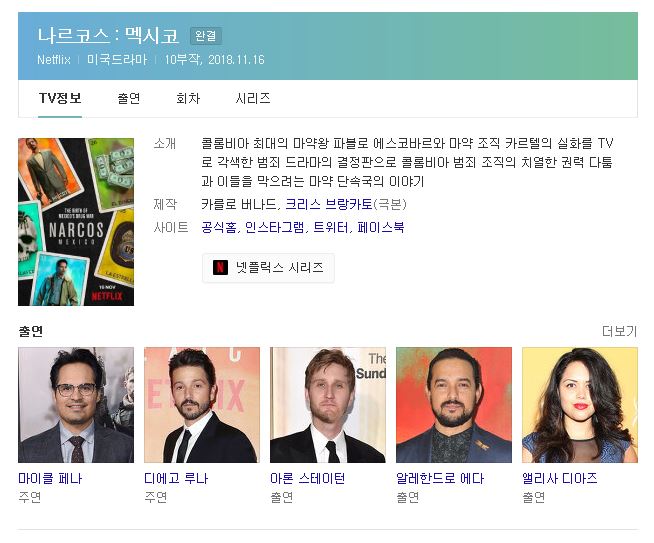Click 디에고 루나's photo thumbnail
The image size is (654, 543).
tap(202, 405)
